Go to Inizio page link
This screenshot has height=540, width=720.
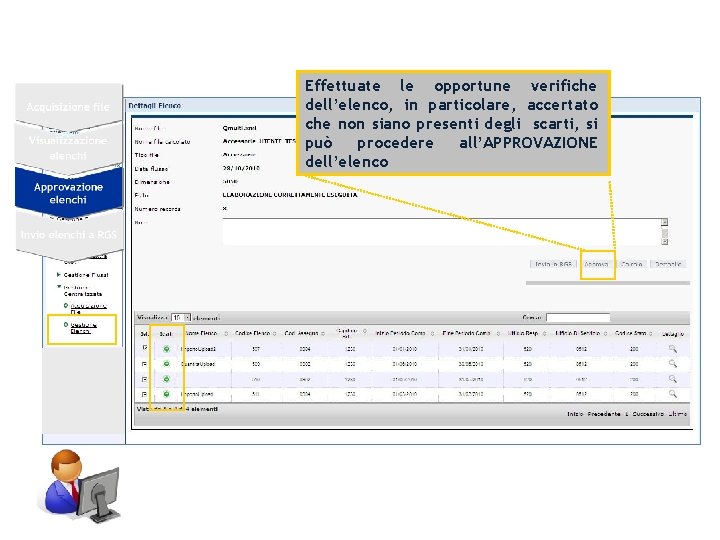click(x=575, y=414)
